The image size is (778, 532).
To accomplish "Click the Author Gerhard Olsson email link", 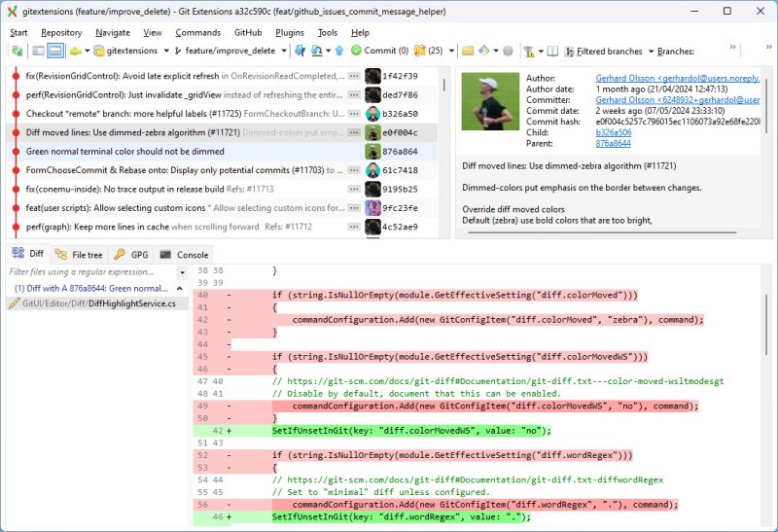I will [x=677, y=78].
